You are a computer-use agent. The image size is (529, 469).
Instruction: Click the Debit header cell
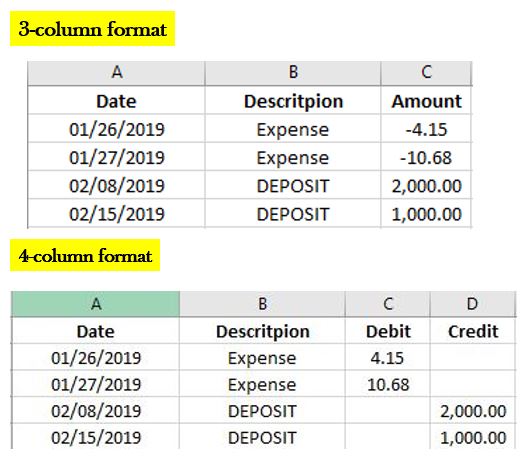tap(388, 331)
